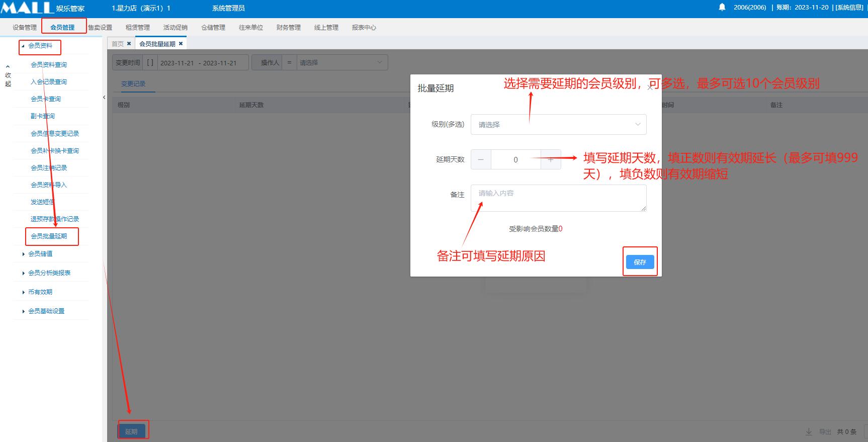Click the 保存 button in dialog
This screenshot has height=442, width=868.
tap(640, 262)
